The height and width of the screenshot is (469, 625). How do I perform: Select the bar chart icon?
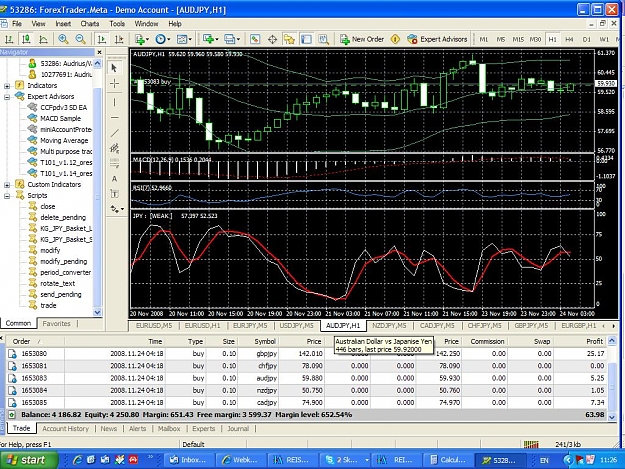pyautogui.click(x=9, y=39)
